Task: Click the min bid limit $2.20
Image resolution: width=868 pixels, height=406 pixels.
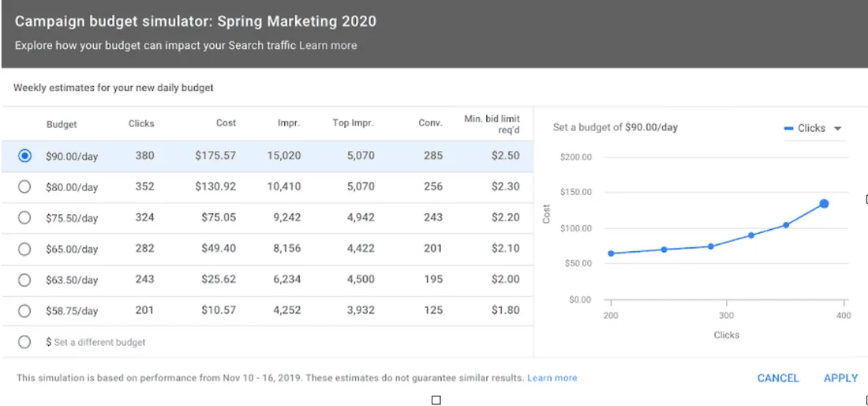Action: coord(506,218)
